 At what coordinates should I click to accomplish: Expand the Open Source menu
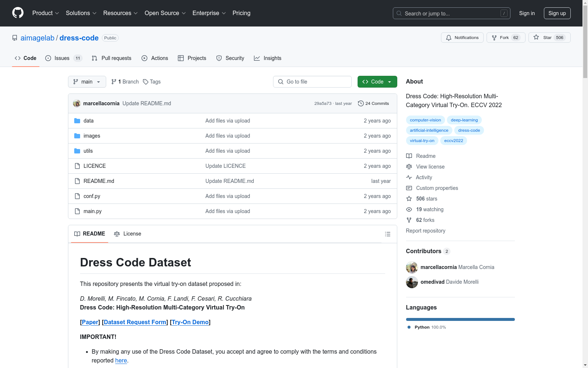tap(165, 13)
